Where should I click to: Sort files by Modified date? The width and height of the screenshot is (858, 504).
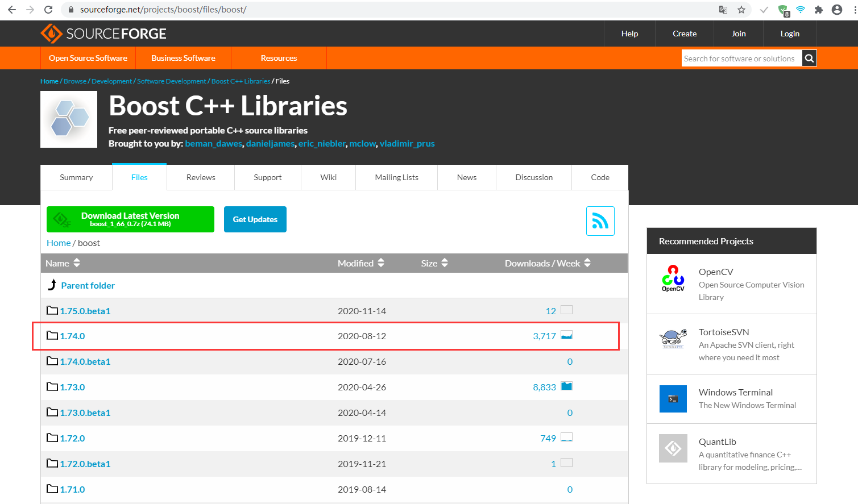[360, 263]
